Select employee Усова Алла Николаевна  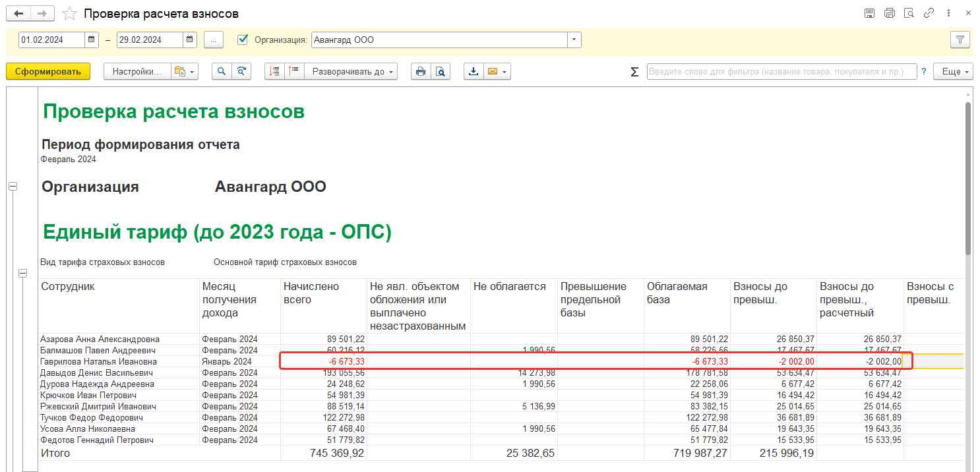point(88,428)
